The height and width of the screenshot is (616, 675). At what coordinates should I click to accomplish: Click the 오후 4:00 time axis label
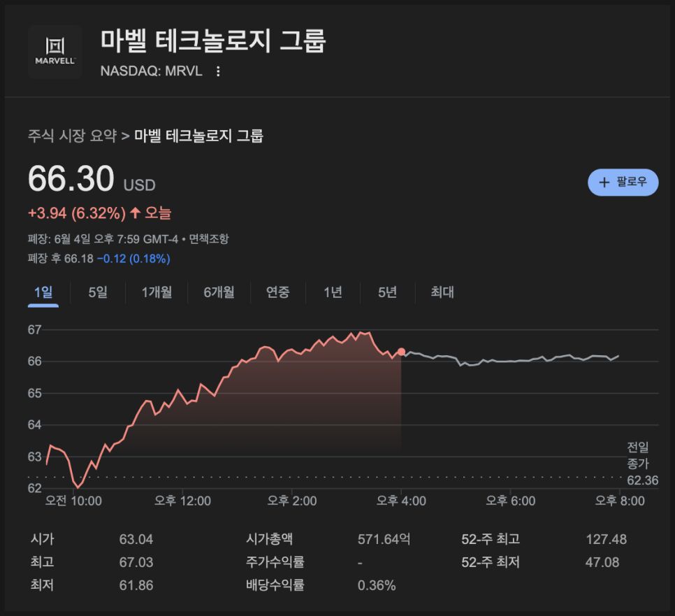point(401,501)
